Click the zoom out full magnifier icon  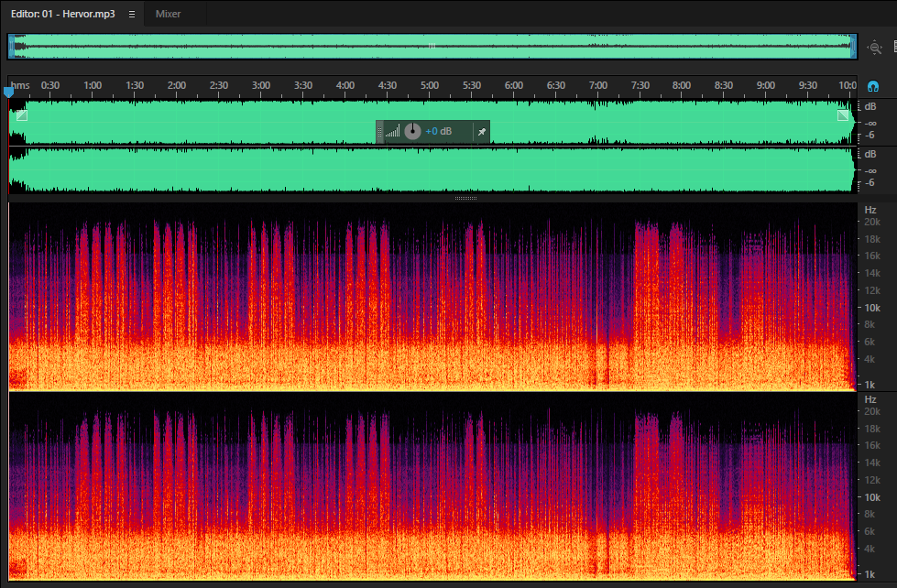click(875, 48)
